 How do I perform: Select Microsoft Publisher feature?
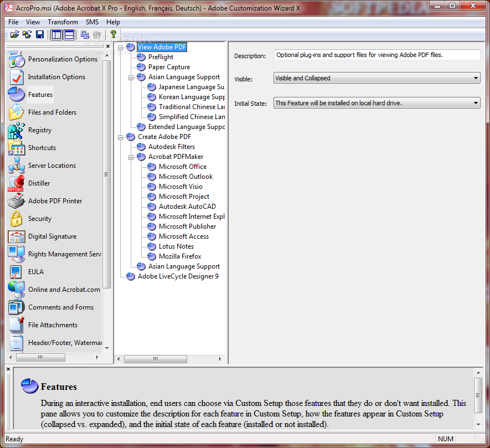(x=188, y=226)
